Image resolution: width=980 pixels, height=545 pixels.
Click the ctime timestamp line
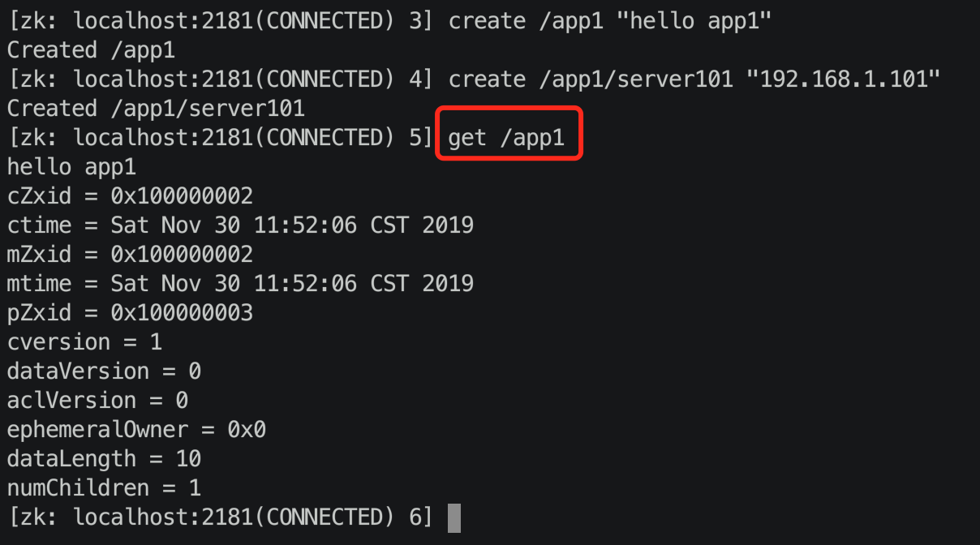[x=240, y=225]
